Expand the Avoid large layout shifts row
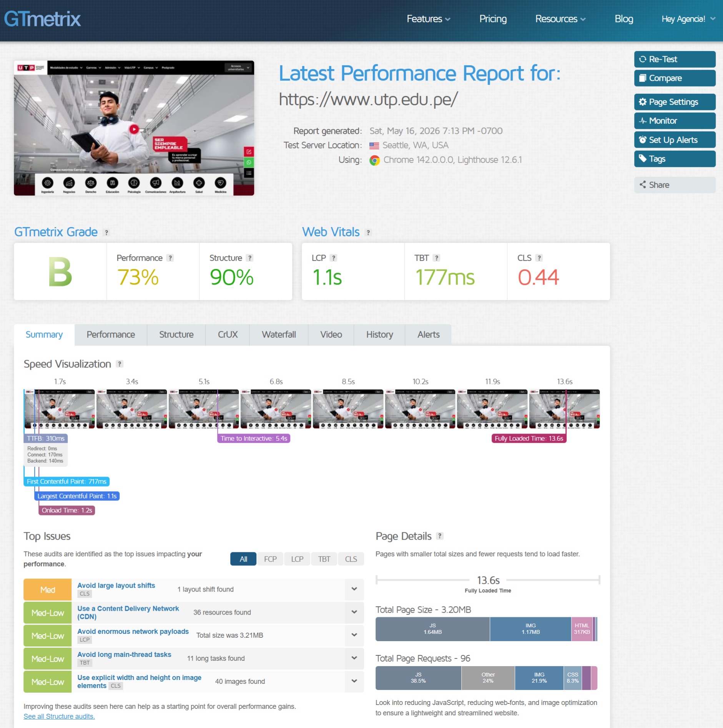723x728 pixels. click(x=354, y=589)
